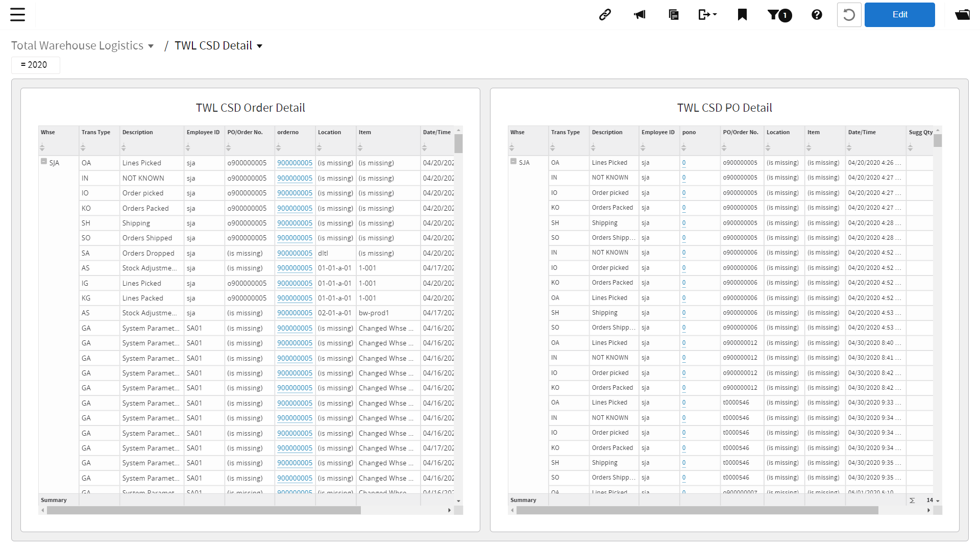Click the cart/warehouse icon top right
The height and width of the screenshot is (551, 980).
tap(963, 15)
